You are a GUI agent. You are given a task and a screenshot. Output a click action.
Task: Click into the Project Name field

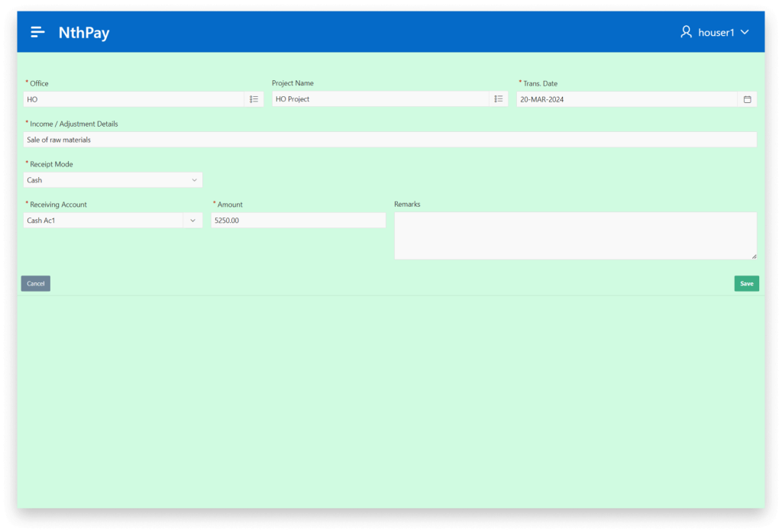(380, 99)
